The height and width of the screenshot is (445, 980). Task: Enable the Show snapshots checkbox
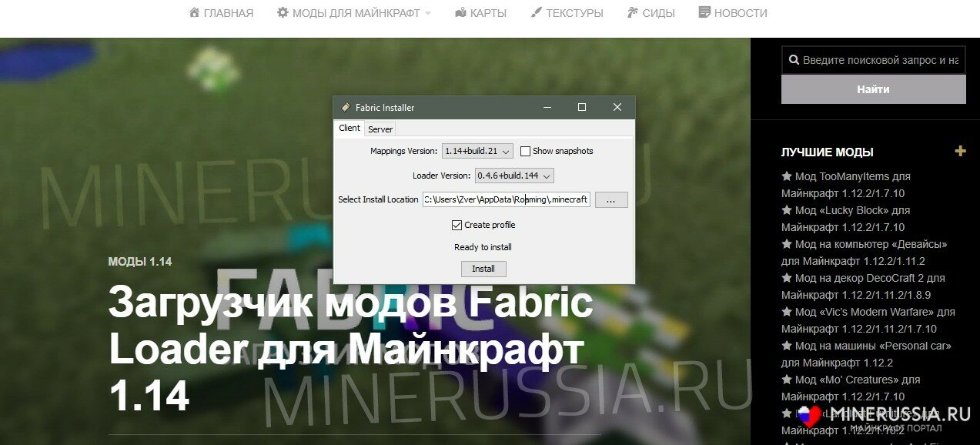[x=525, y=152]
